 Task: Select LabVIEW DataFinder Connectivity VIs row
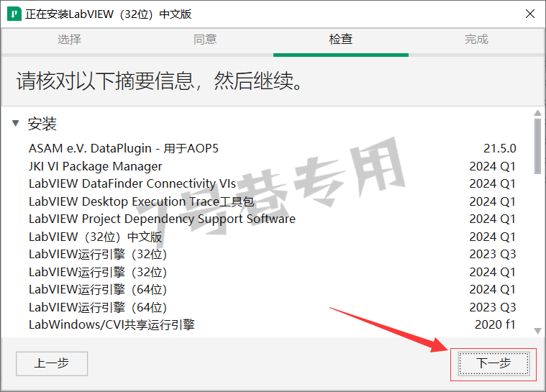click(x=273, y=184)
